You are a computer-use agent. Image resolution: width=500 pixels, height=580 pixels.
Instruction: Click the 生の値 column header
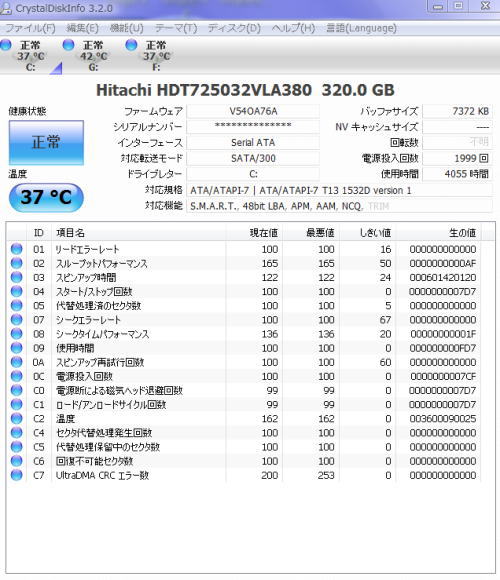(438, 233)
